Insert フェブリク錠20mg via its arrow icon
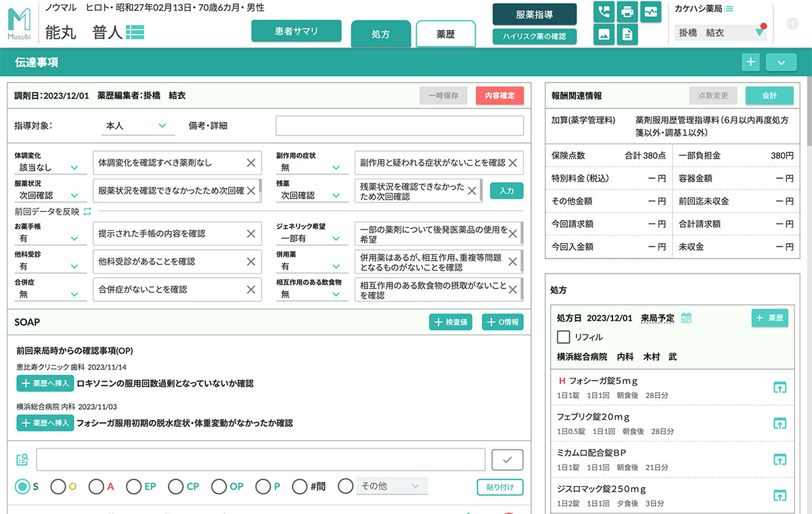812x514 pixels. [x=780, y=423]
